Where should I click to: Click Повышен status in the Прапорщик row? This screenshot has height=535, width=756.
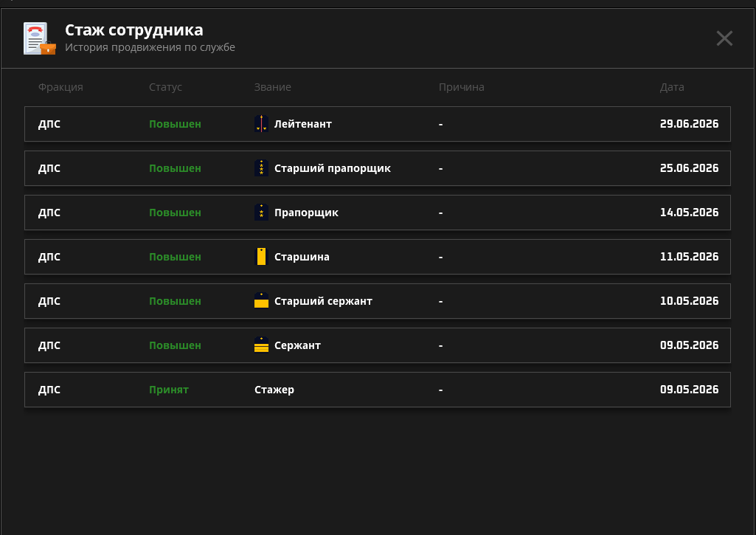175,213
